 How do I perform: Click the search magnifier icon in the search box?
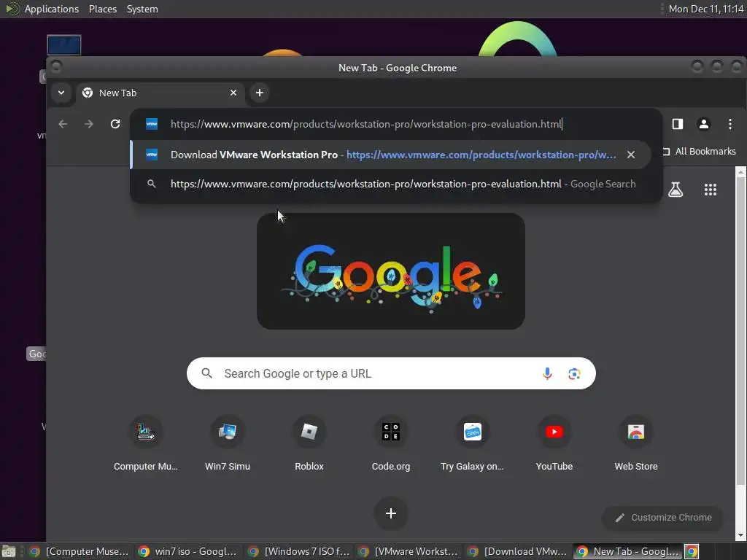[x=206, y=373]
